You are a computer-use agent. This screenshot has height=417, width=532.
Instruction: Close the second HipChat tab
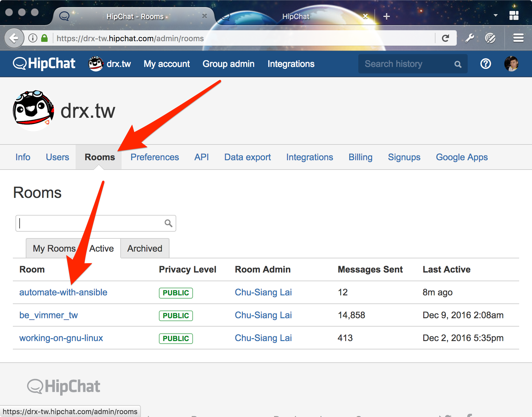[365, 16]
